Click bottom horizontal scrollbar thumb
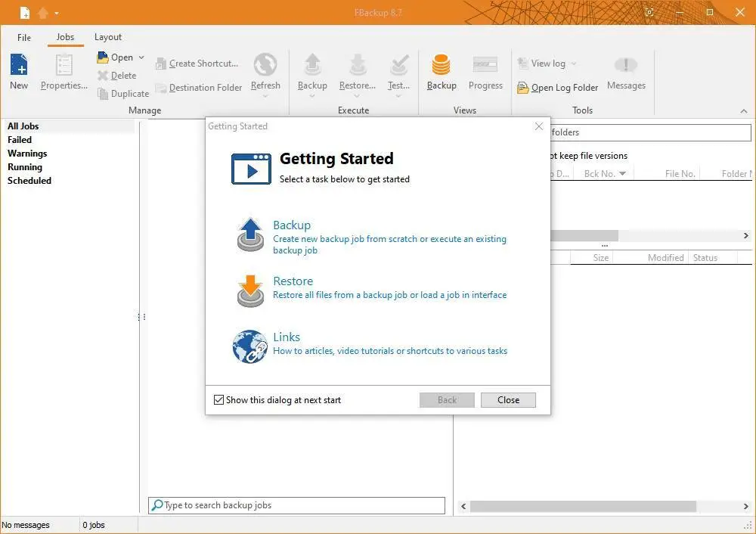Image resolution: width=756 pixels, height=534 pixels. click(583, 506)
